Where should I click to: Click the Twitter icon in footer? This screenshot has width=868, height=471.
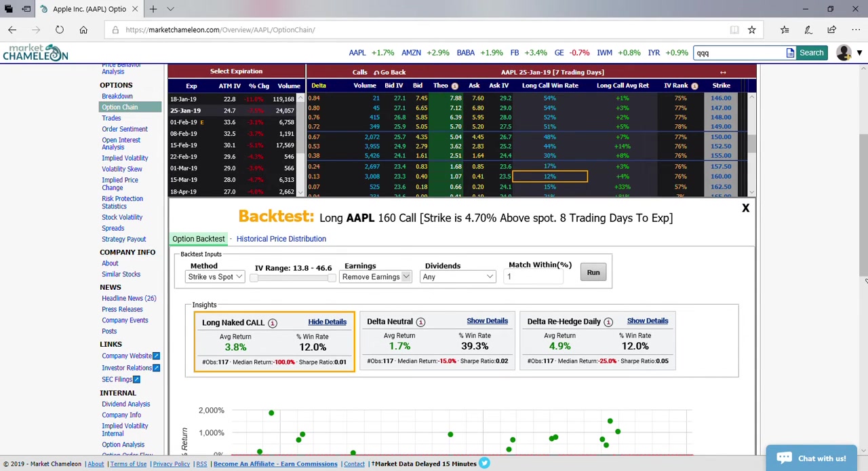click(484, 464)
